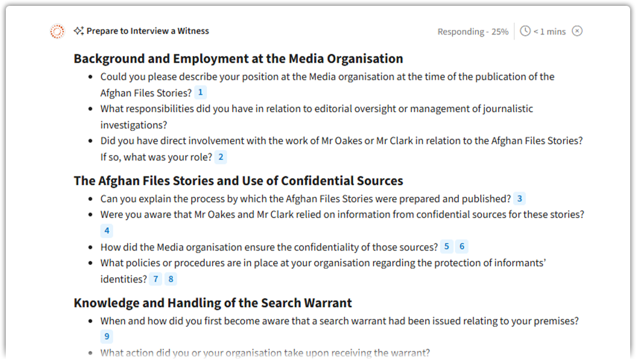Image resolution: width=636 pixels, height=364 pixels.
Task: Open citation 7 after the informants' identities question
Action: tap(155, 278)
